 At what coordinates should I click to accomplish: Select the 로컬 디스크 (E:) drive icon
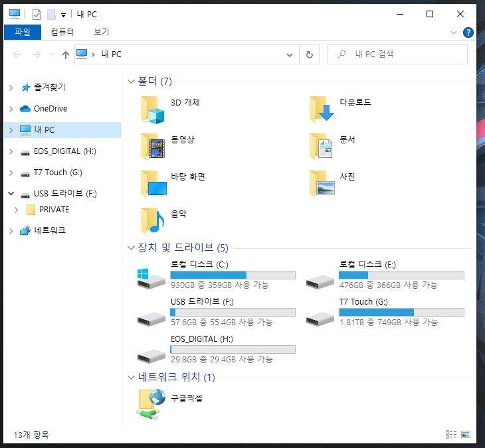[x=320, y=281]
